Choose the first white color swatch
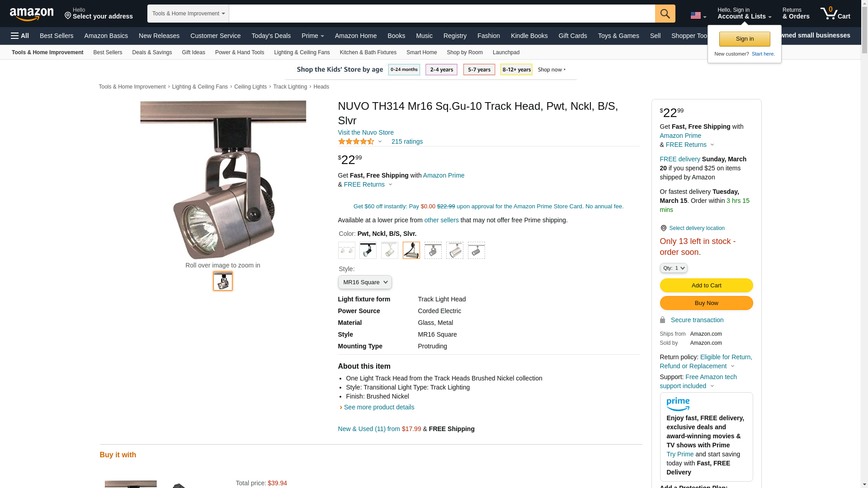Screen dimensions: 868x488 [347, 250]
